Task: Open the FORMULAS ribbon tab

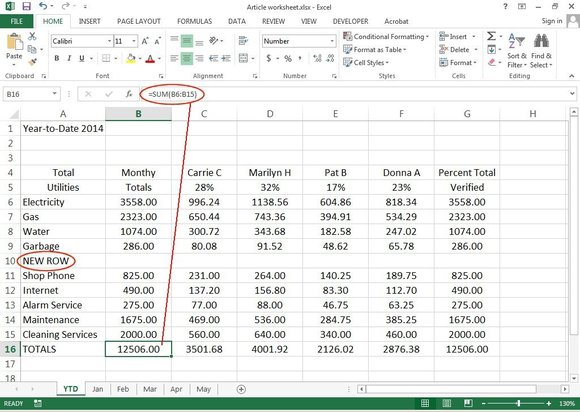Action: 195,21
